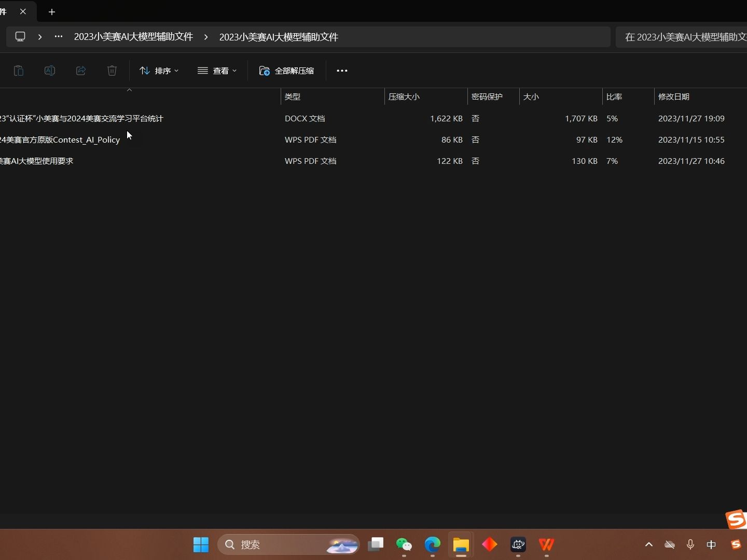This screenshot has height=560, width=747.
Task: Click the 130 KB size cell
Action: pyautogui.click(x=585, y=161)
